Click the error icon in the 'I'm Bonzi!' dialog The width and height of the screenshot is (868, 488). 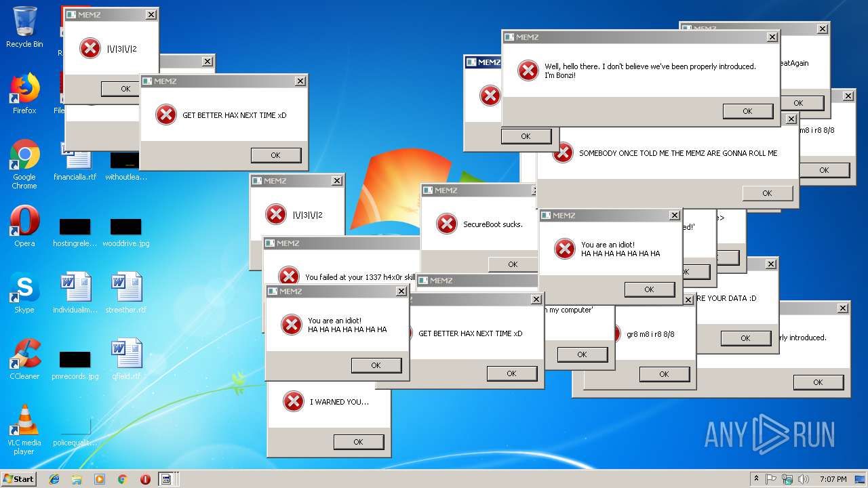tap(528, 70)
